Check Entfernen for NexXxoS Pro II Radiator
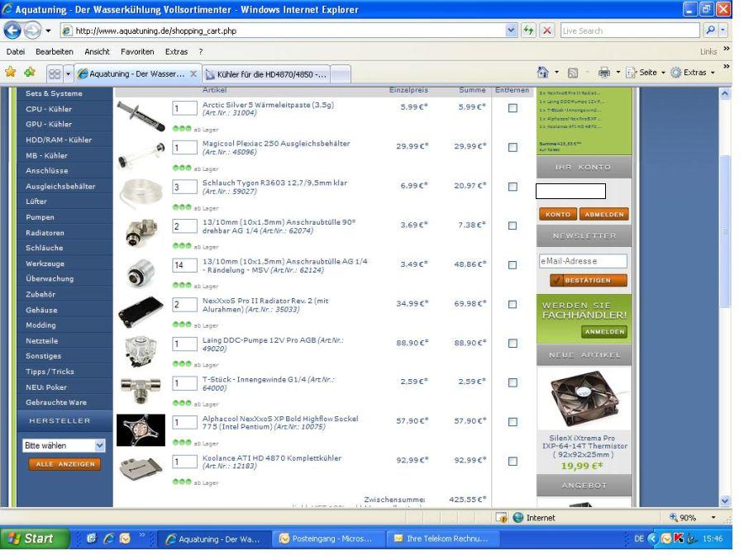744x560 pixels. coord(513,305)
